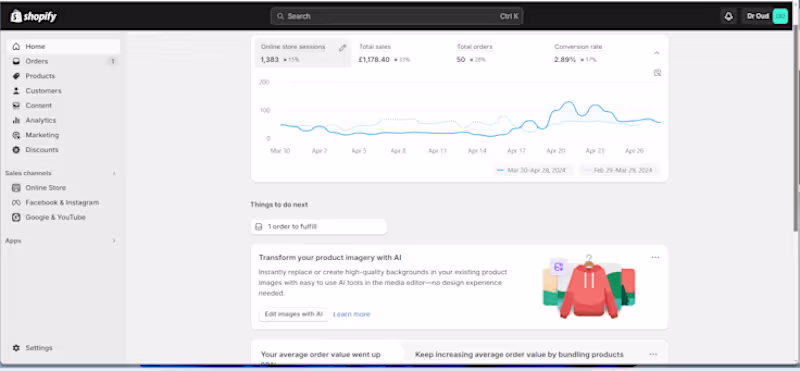The width and height of the screenshot is (800, 371).
Task: Open the notifications bell
Action: click(x=729, y=16)
